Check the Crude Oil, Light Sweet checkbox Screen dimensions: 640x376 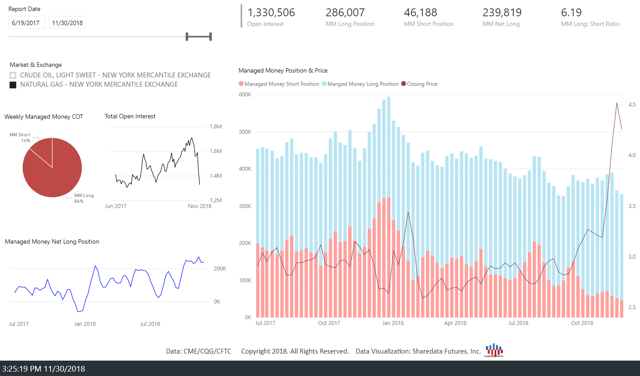pos(13,75)
